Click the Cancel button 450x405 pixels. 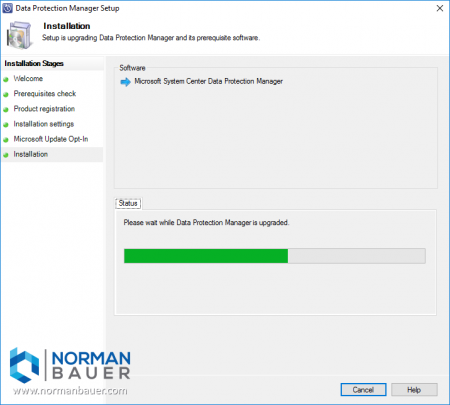[x=363, y=390]
